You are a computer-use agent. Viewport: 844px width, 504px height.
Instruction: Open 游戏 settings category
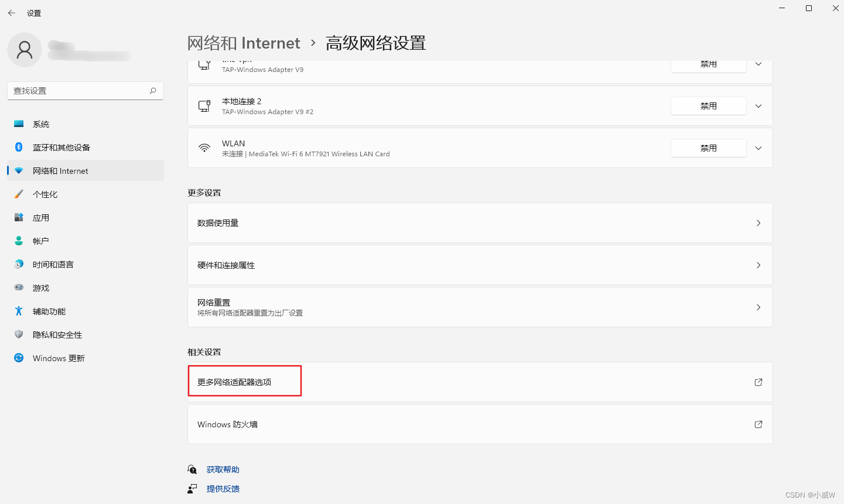[x=86, y=288]
